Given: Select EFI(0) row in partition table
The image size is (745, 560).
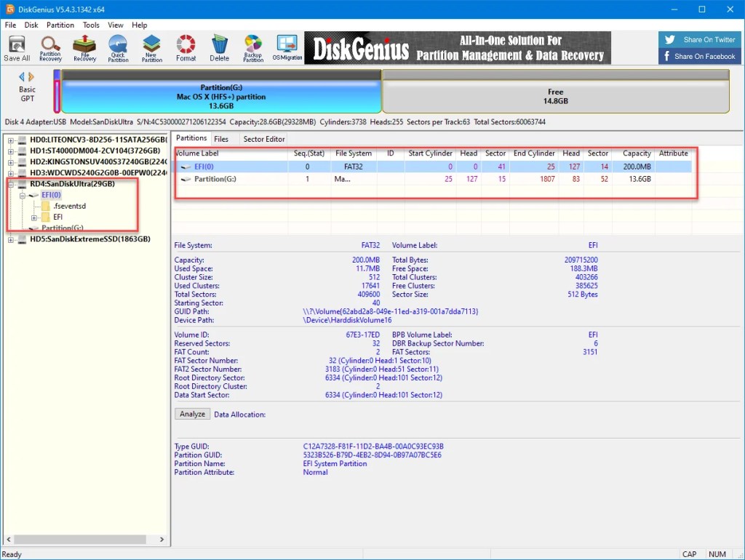Looking at the screenshot, I should click(x=433, y=167).
